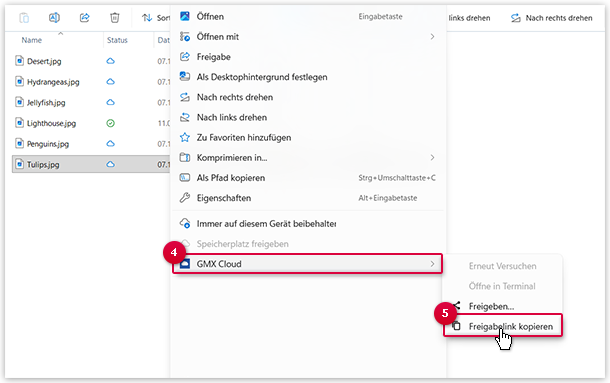610x383 pixels.
Task: Sort the file list by the Name column
Action: [x=32, y=40]
